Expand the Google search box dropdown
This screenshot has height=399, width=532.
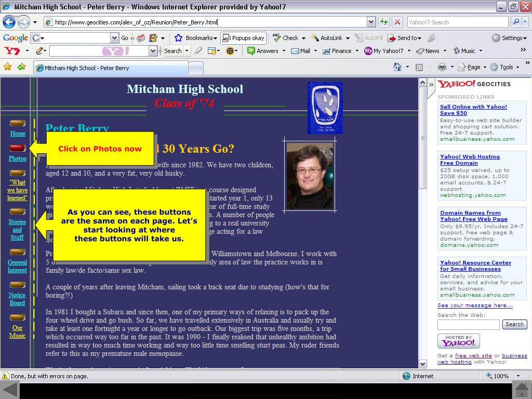(114, 38)
